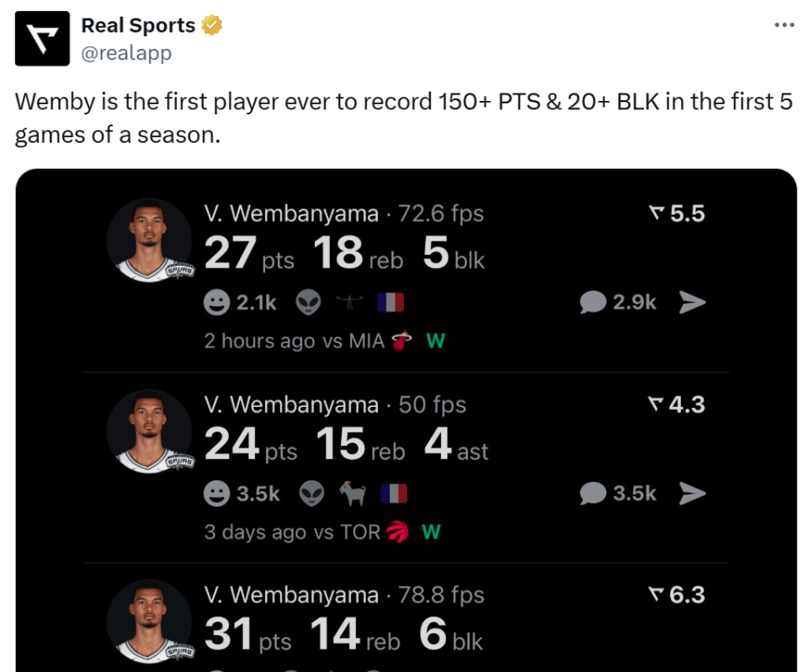This screenshot has width=808, height=672.
Task: Click the gold verified badge
Action: tap(212, 26)
